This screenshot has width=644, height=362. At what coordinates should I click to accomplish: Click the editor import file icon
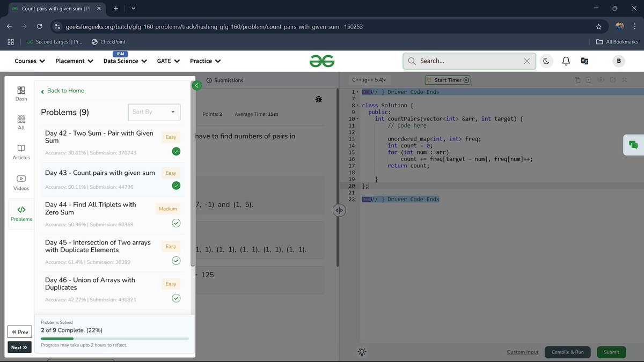coord(589,80)
